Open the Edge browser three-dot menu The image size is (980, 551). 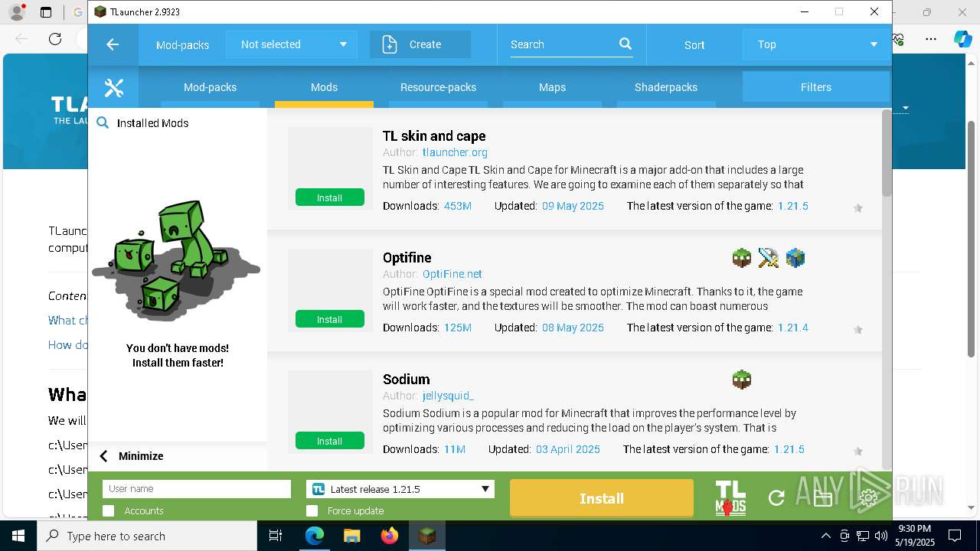[931, 39]
